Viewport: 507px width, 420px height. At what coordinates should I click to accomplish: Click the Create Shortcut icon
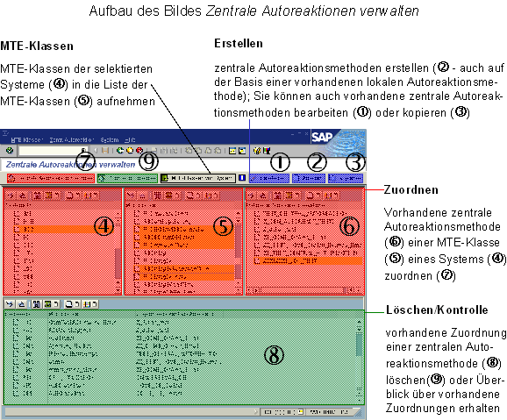242,151
